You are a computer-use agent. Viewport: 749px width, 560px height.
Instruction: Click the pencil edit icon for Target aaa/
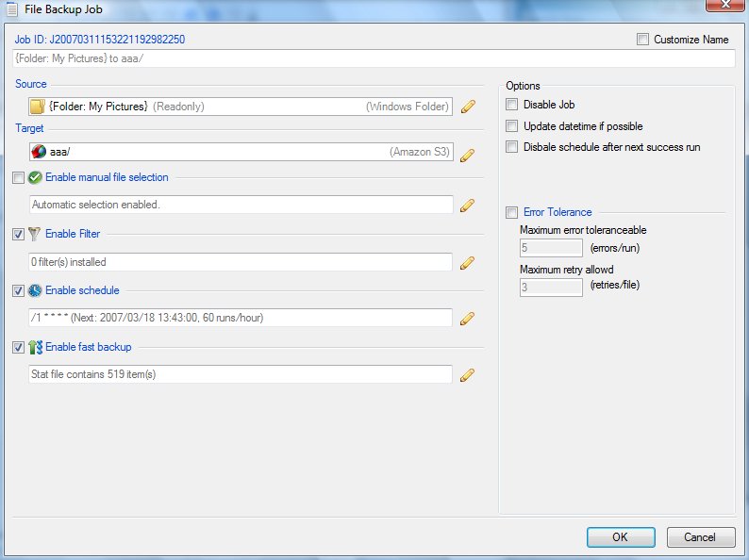pos(468,156)
